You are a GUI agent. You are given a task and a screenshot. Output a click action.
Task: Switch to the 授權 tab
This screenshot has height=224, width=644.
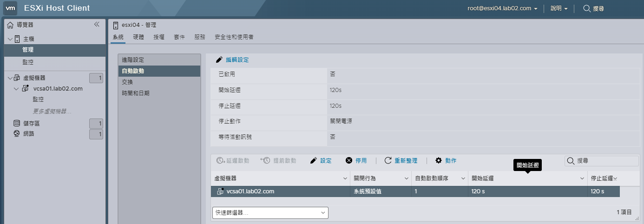[x=159, y=37]
